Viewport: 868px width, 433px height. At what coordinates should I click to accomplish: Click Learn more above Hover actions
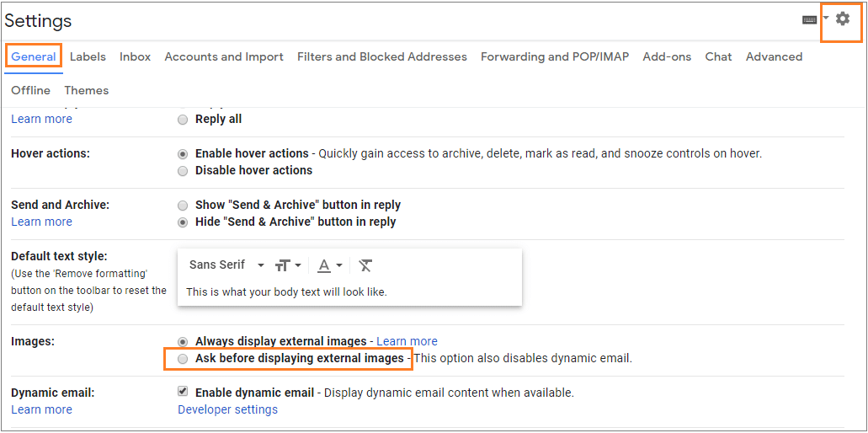click(41, 119)
